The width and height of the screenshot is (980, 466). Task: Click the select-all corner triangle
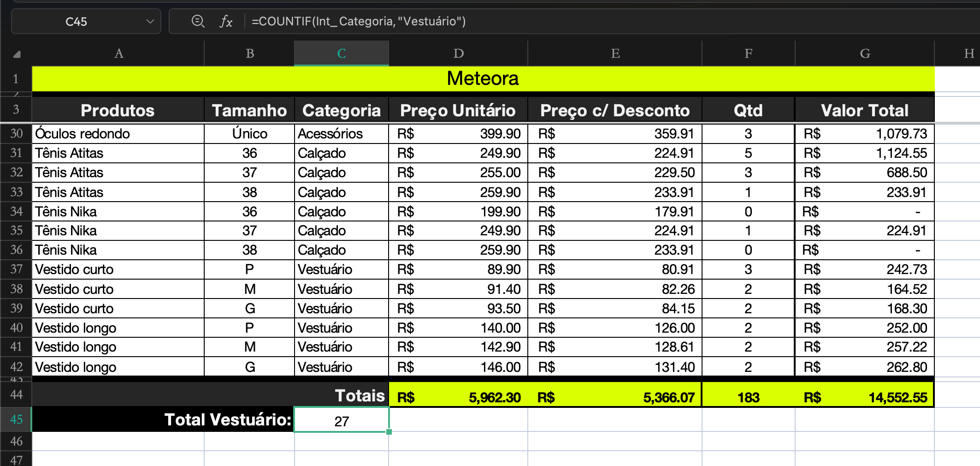coord(17,54)
